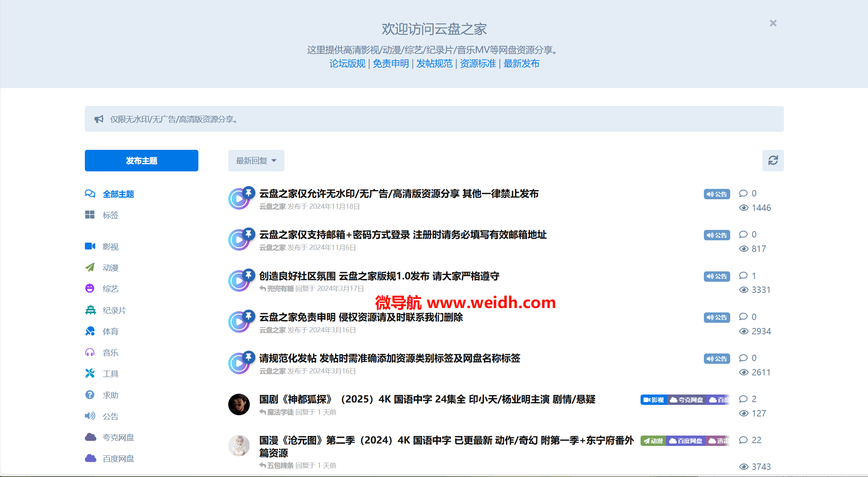The image size is (868, 477).
Task: Open post 国剧《神都狐探》(2025)
Action: tap(427, 400)
